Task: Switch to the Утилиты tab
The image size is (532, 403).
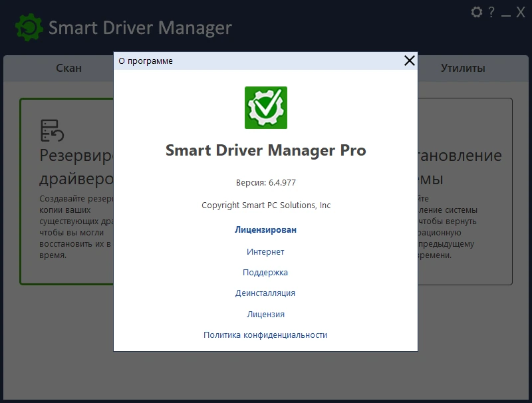Action: (463, 68)
